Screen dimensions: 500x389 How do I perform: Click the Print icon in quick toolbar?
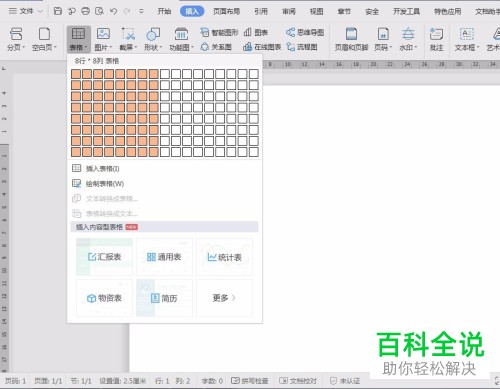(x=85, y=11)
